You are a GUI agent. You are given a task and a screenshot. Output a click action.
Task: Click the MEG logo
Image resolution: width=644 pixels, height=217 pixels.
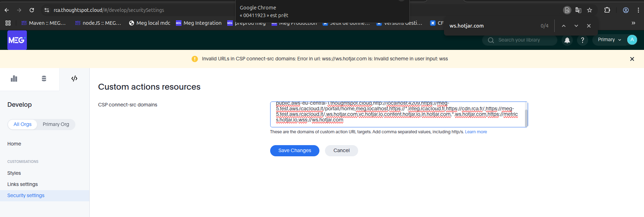point(17,40)
